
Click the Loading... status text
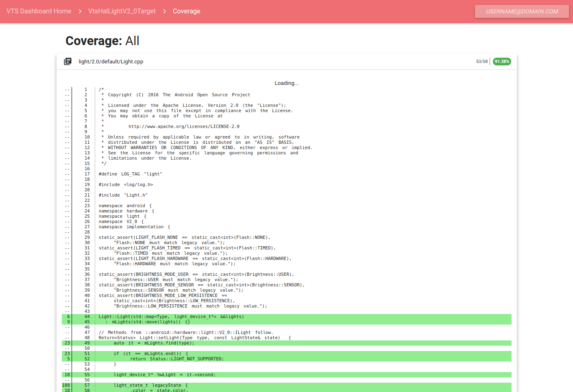click(286, 83)
